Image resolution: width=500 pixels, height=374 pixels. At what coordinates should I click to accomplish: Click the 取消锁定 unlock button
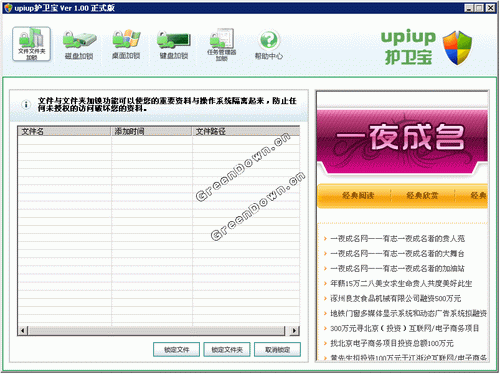coord(277,350)
